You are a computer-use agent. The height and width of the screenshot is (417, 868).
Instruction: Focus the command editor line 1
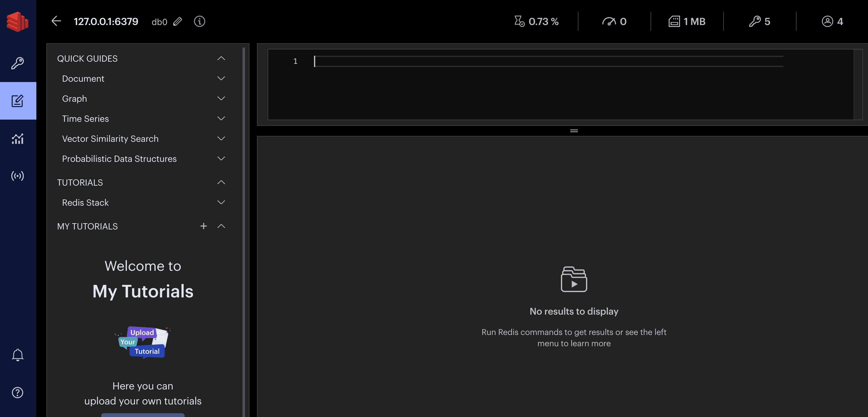coord(539,61)
